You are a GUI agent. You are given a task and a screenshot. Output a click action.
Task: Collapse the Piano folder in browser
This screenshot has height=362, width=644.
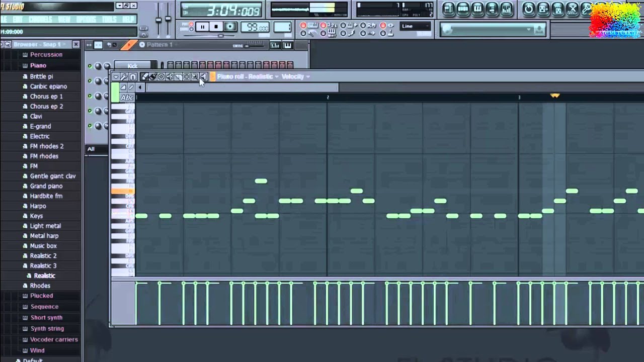click(x=38, y=65)
